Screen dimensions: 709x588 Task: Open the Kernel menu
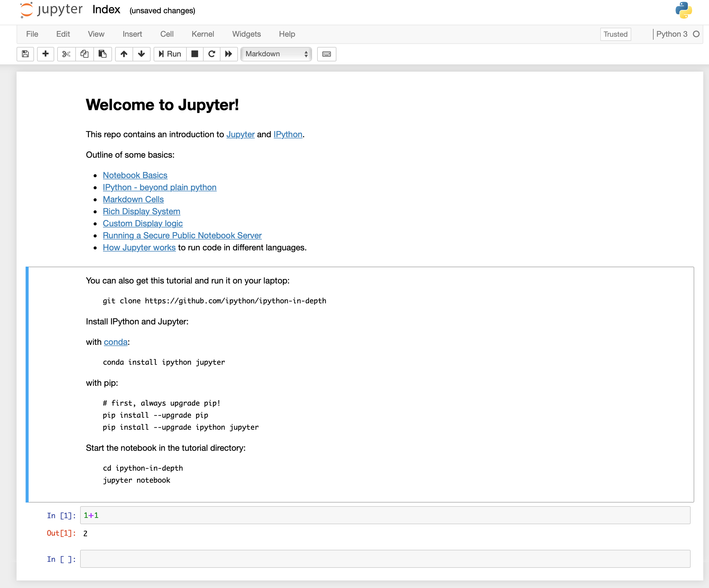[x=202, y=33]
